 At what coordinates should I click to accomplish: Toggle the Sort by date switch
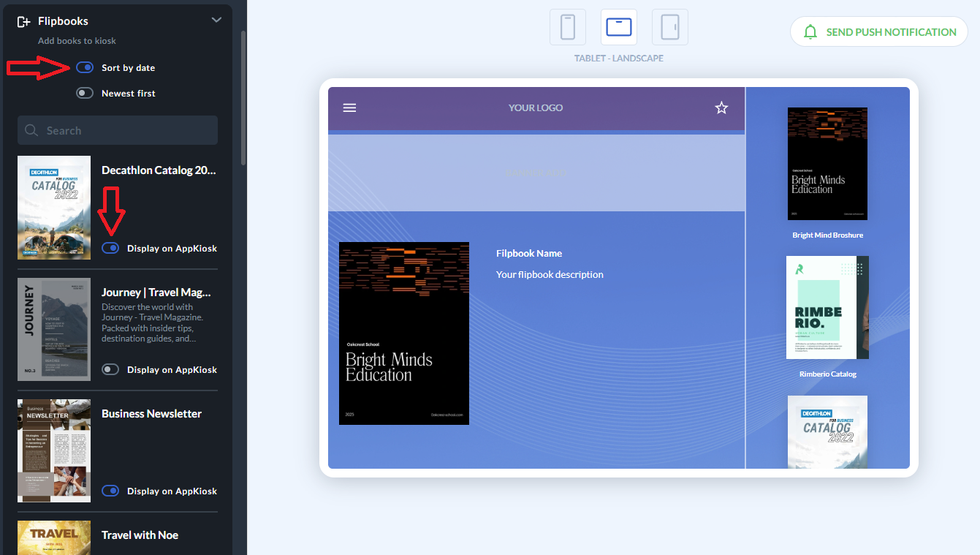coord(85,67)
